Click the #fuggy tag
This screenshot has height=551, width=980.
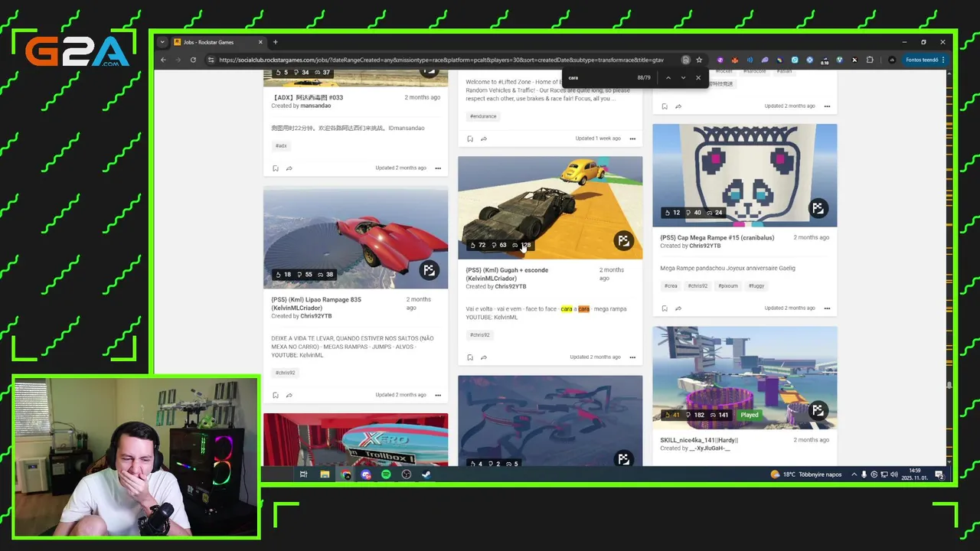pyautogui.click(x=756, y=285)
